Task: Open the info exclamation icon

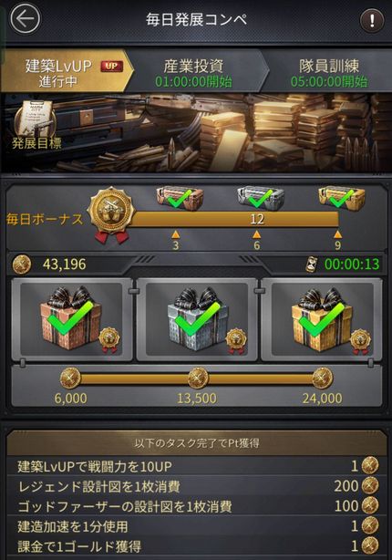Action: coord(372,20)
